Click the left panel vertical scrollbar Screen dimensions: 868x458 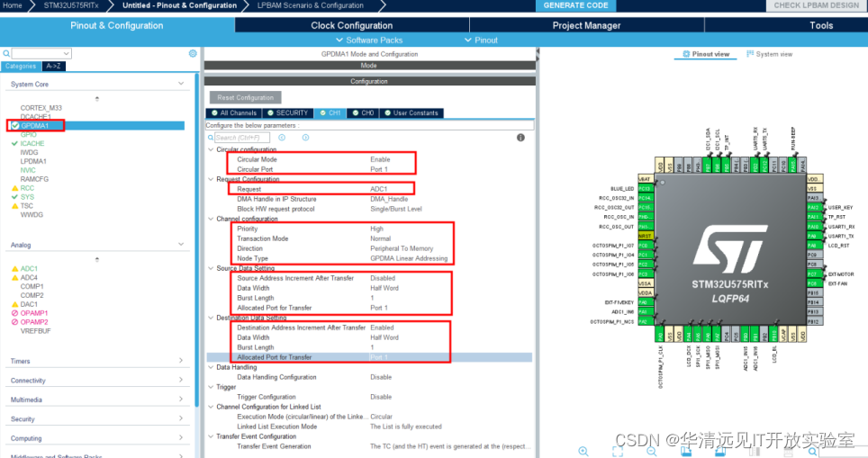pos(196,240)
